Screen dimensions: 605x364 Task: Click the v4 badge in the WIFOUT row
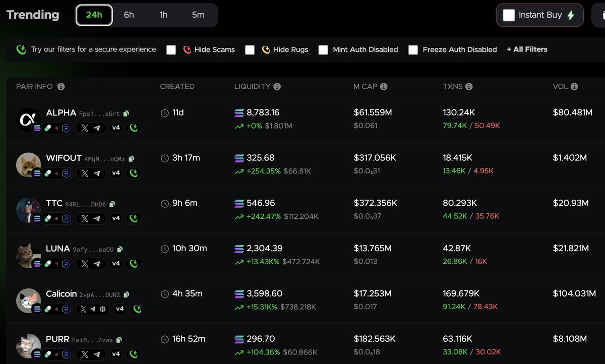tap(116, 173)
